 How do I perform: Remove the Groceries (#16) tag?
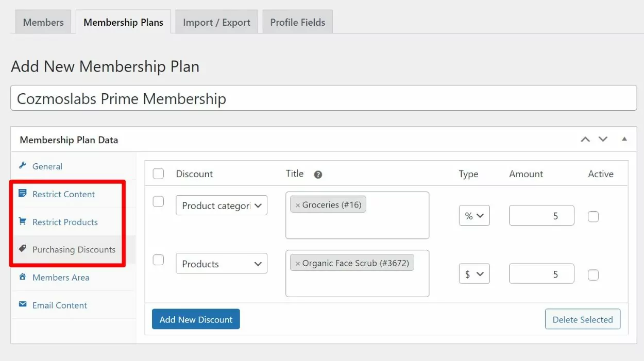coord(298,205)
